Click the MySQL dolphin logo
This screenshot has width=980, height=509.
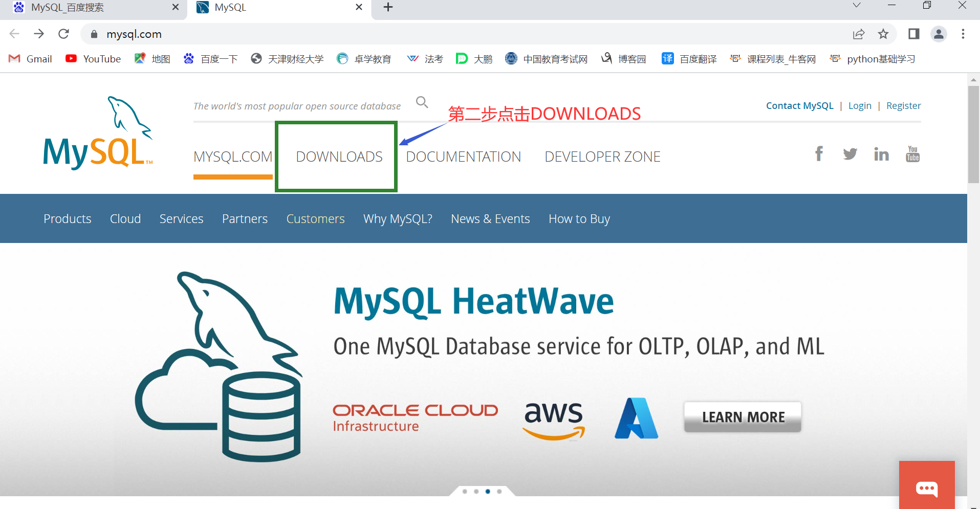click(98, 133)
